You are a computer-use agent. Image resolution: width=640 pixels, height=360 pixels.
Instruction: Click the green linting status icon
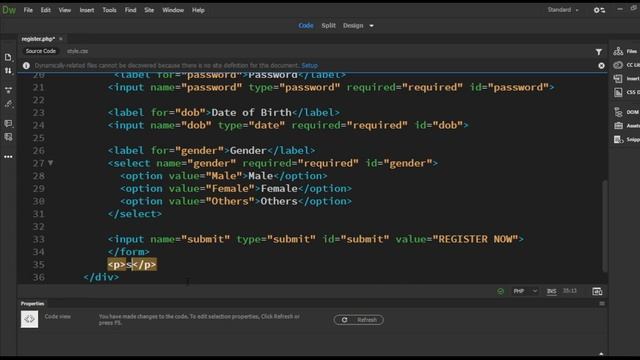tap(500, 291)
